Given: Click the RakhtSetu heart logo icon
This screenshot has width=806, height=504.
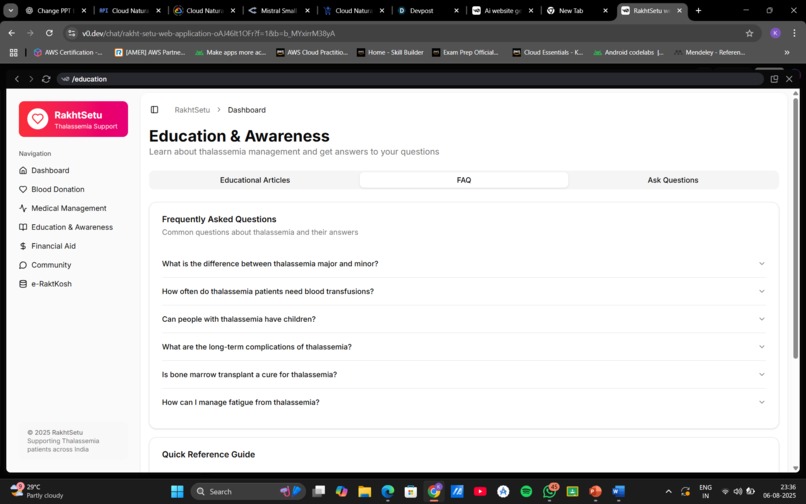Looking at the screenshot, I should tap(38, 119).
